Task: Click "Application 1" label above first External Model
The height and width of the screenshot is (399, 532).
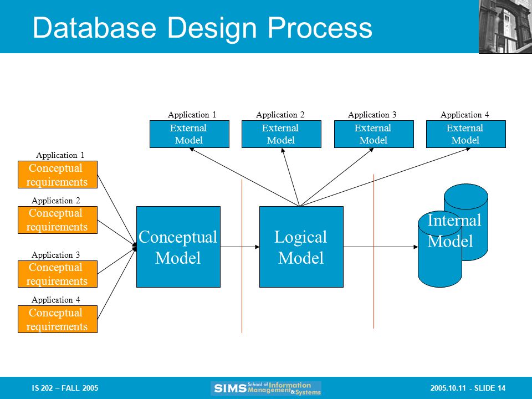Action: [x=192, y=115]
